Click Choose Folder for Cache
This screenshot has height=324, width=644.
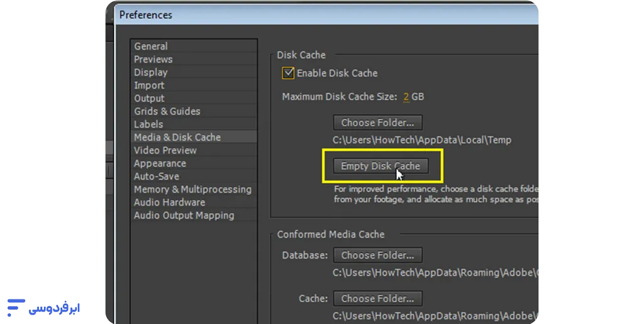coord(377,299)
